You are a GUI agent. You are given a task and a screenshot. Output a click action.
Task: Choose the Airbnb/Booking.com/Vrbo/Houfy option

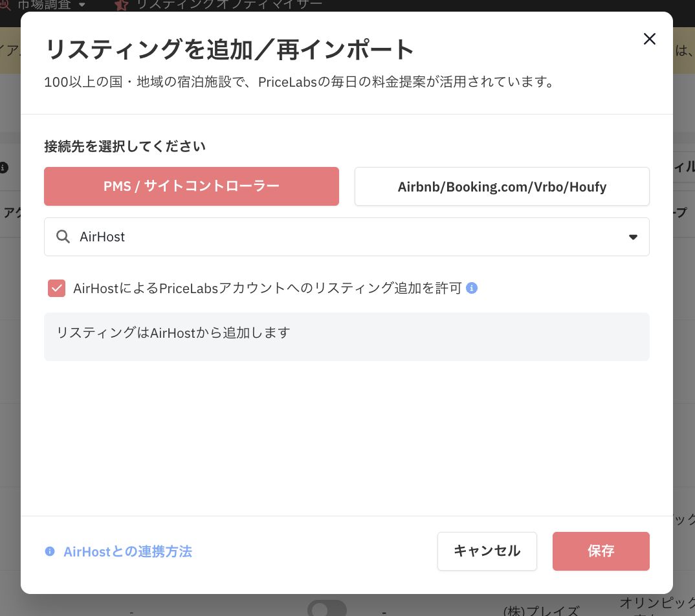(502, 186)
